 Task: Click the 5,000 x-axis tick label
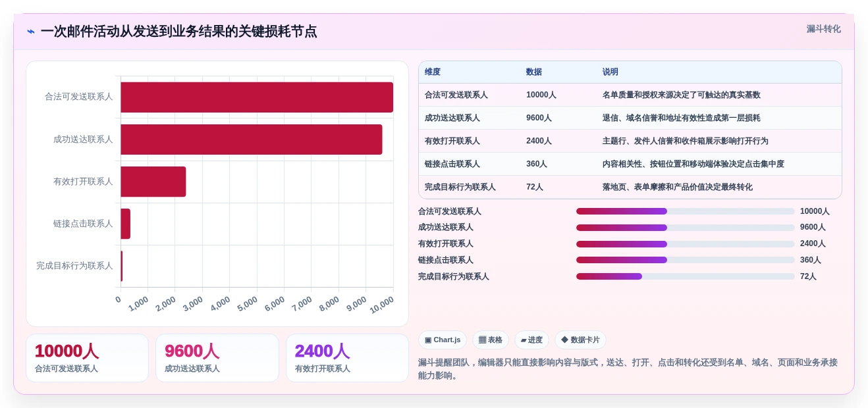coord(248,303)
